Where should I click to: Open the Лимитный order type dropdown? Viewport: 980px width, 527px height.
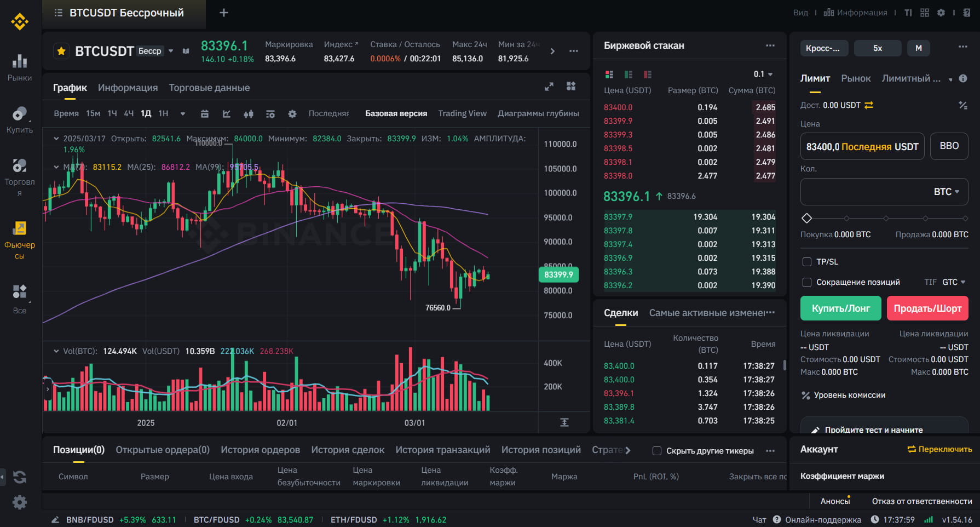point(950,79)
